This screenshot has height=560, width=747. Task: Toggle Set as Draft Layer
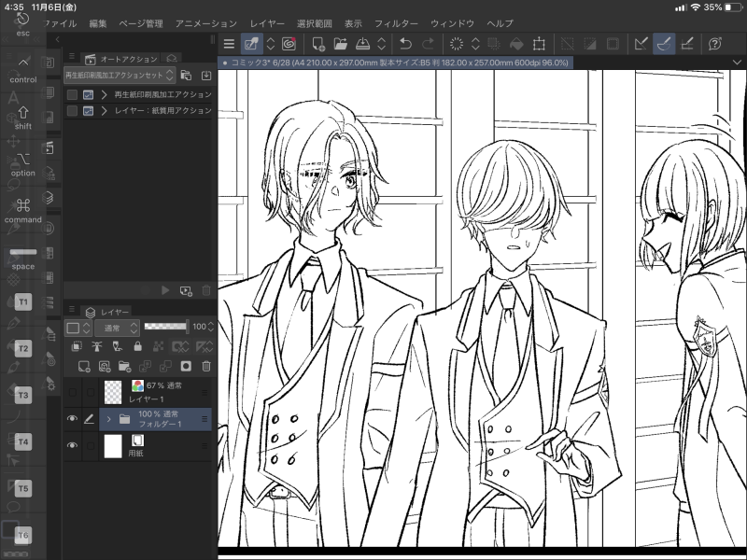(x=118, y=346)
